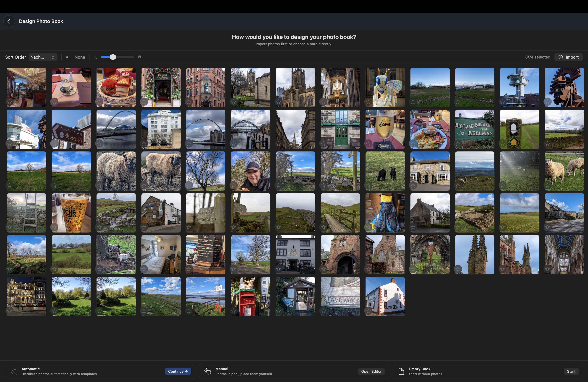
Task: Click the Automatic magic wand icon
Action: click(14, 371)
